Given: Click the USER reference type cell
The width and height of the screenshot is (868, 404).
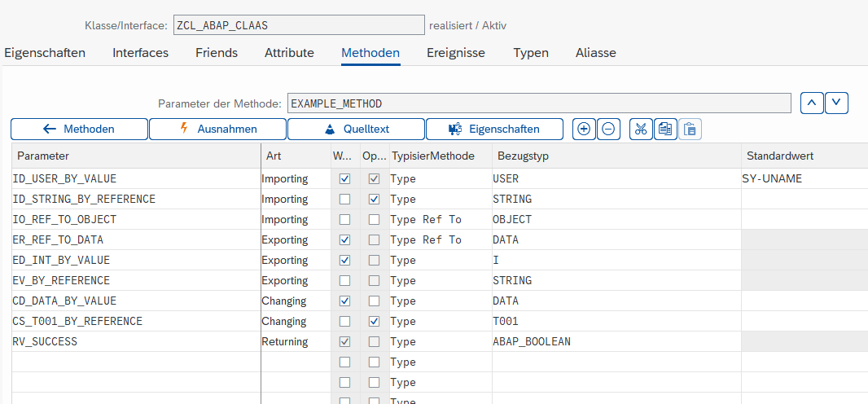Looking at the screenshot, I should pos(616,178).
